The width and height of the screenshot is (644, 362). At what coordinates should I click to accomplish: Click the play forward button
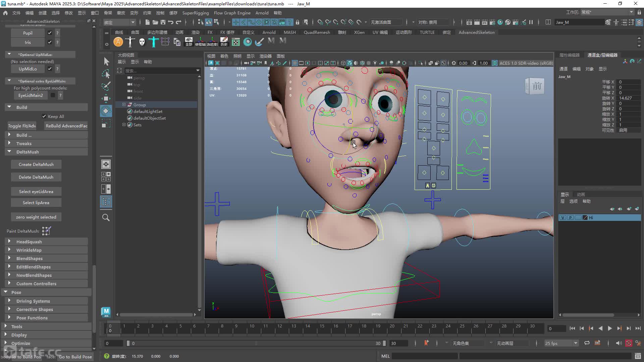click(610, 328)
